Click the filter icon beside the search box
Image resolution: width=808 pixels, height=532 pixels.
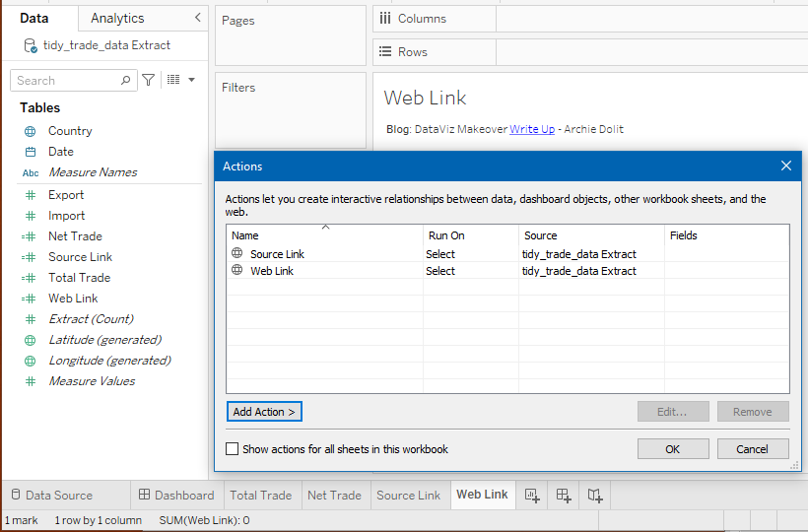coord(148,80)
